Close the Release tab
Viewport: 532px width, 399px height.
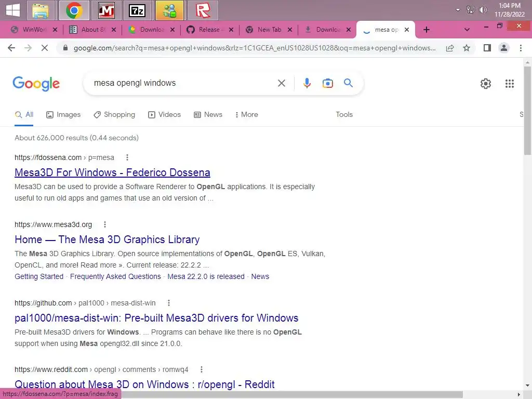231,30
